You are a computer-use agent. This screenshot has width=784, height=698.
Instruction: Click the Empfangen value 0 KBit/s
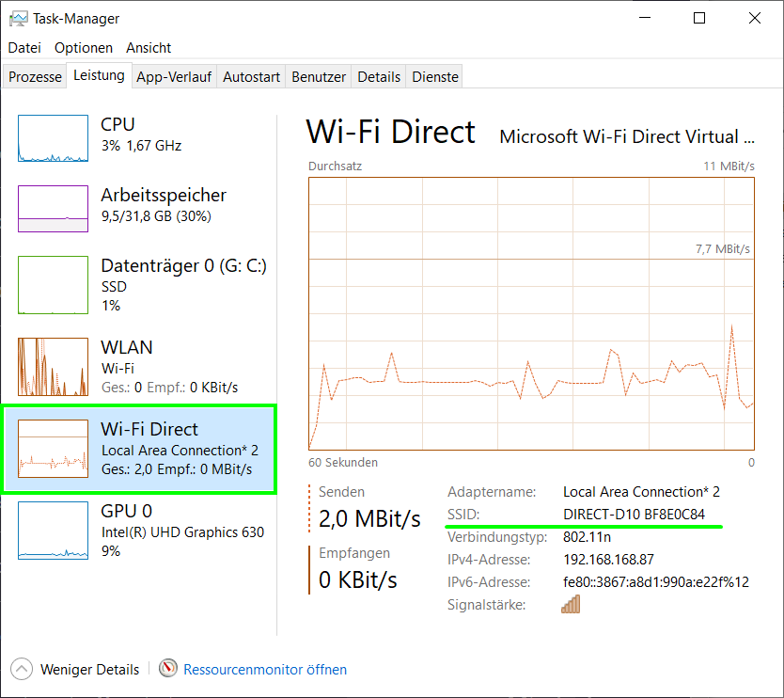(358, 579)
